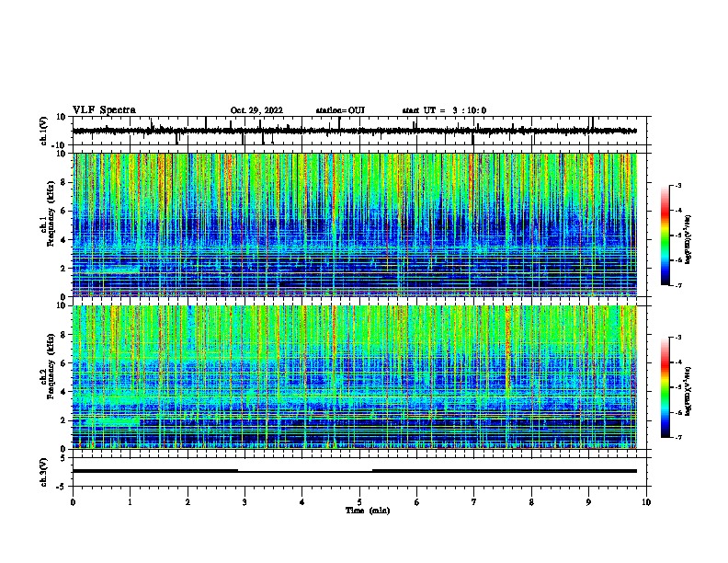
Task: Click the ch.2 spectrogram color bar
Action: [665, 387]
